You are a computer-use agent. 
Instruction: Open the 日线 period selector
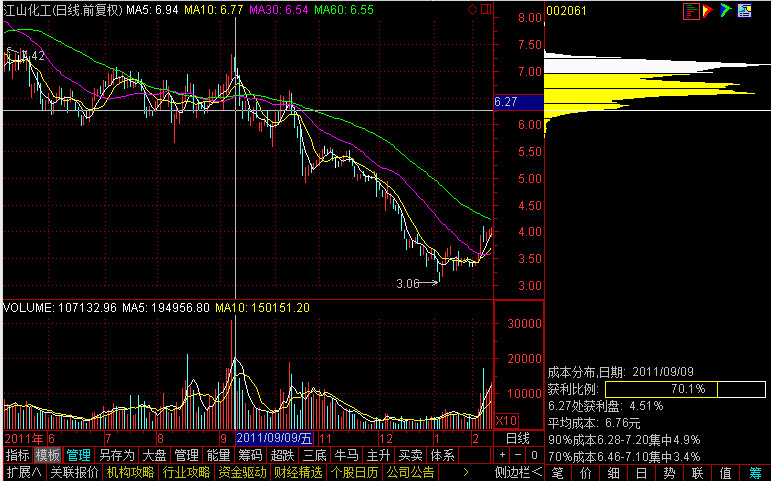point(517,439)
